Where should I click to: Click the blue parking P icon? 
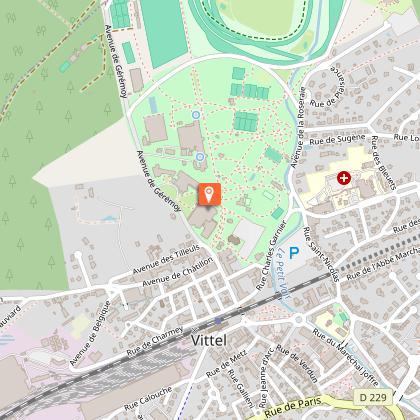294,253
